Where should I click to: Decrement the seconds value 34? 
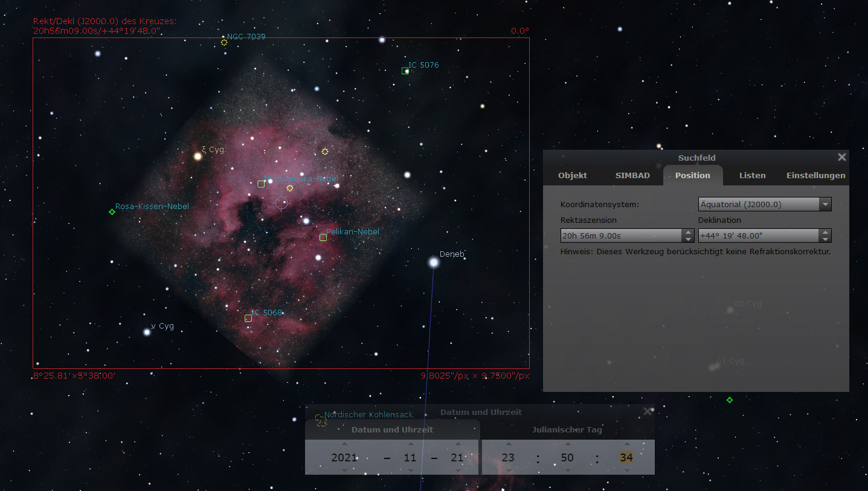pyautogui.click(x=626, y=470)
